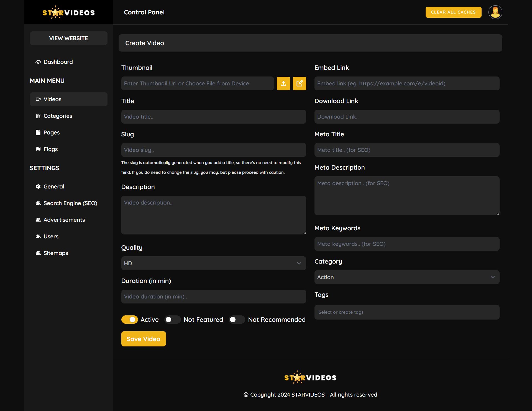The width and height of the screenshot is (532, 411).
Task: Expand the Category dropdown showing Action
Action: (406, 277)
